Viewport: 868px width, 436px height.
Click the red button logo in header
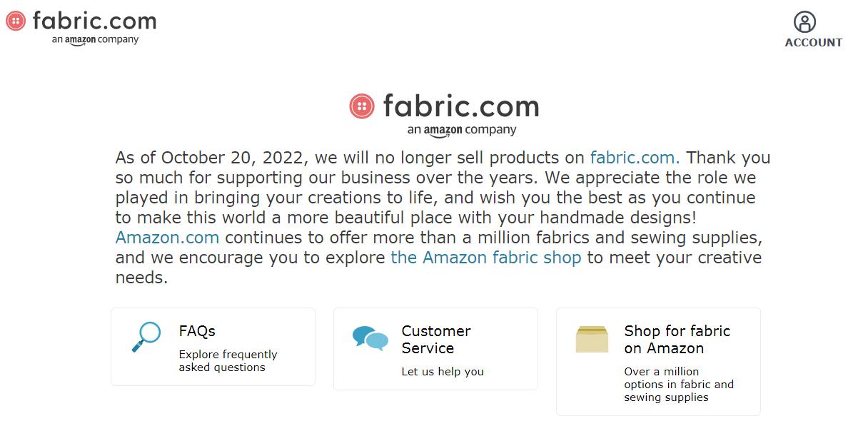[16, 21]
